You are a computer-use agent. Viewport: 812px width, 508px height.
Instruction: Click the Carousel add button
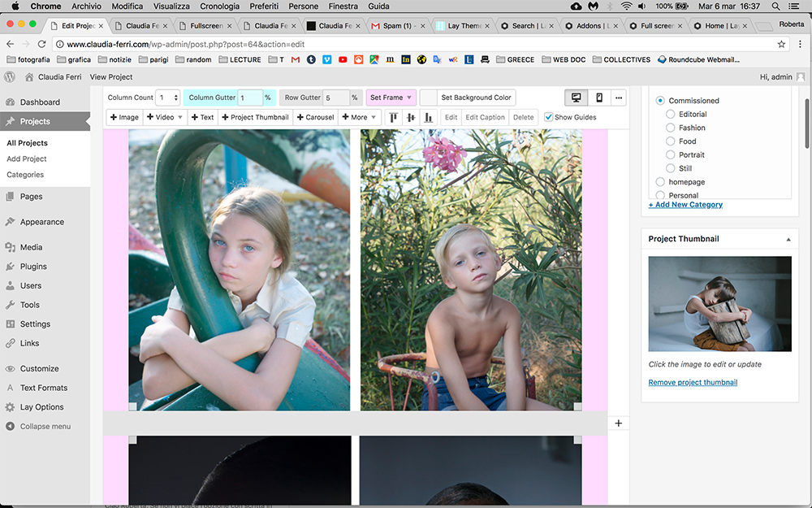tap(315, 117)
